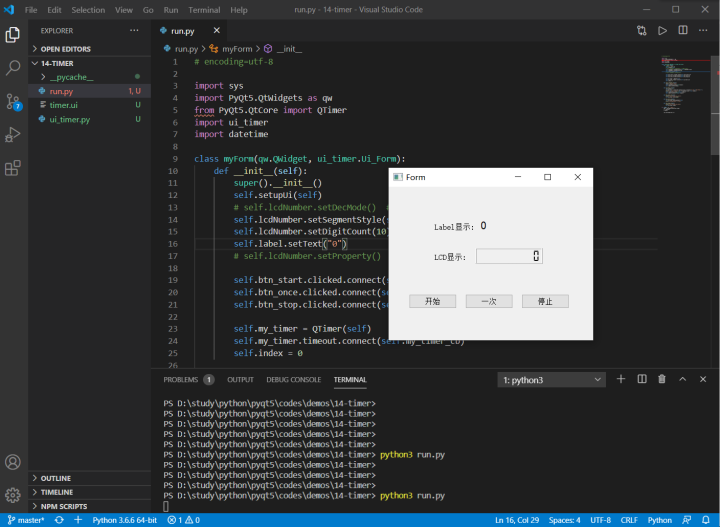Kill terminal with the trash icon
The image size is (720, 527).
662,379
